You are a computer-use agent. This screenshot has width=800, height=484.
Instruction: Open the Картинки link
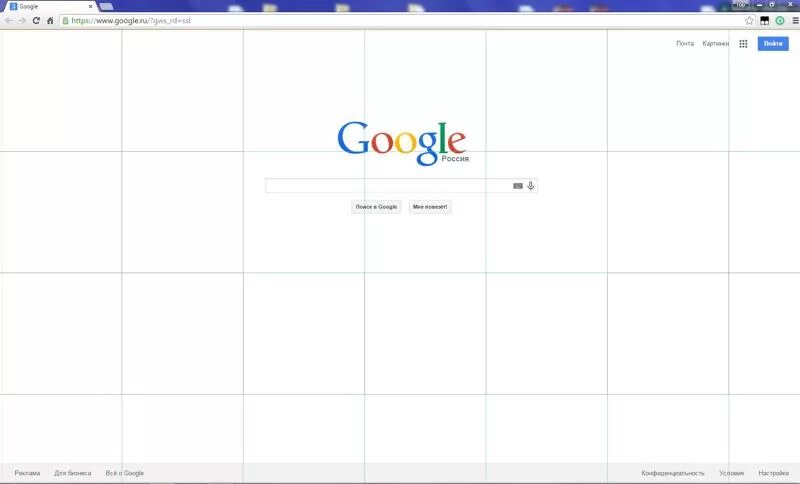click(x=715, y=44)
